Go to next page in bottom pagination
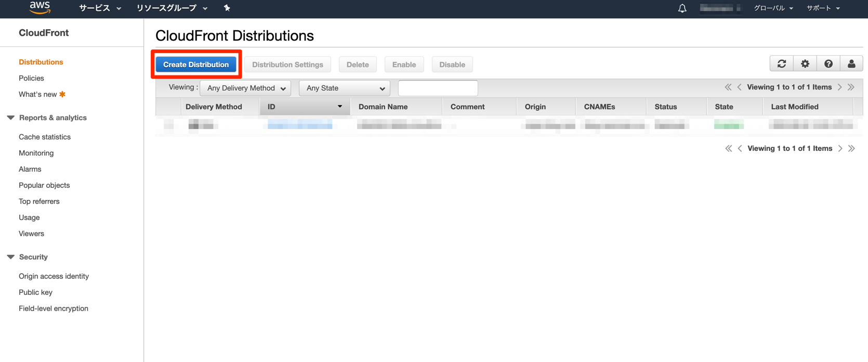 tap(840, 149)
